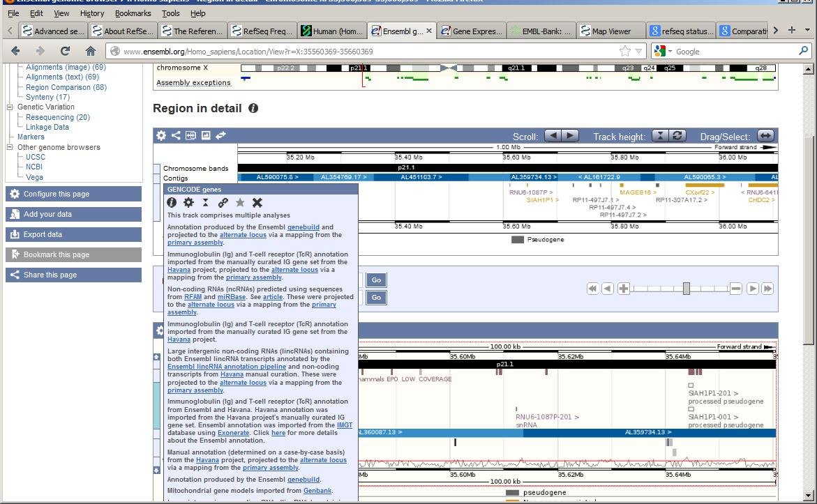This screenshot has width=817, height=504.
Task: Close the Ensembl g... tab
Action: click(429, 31)
